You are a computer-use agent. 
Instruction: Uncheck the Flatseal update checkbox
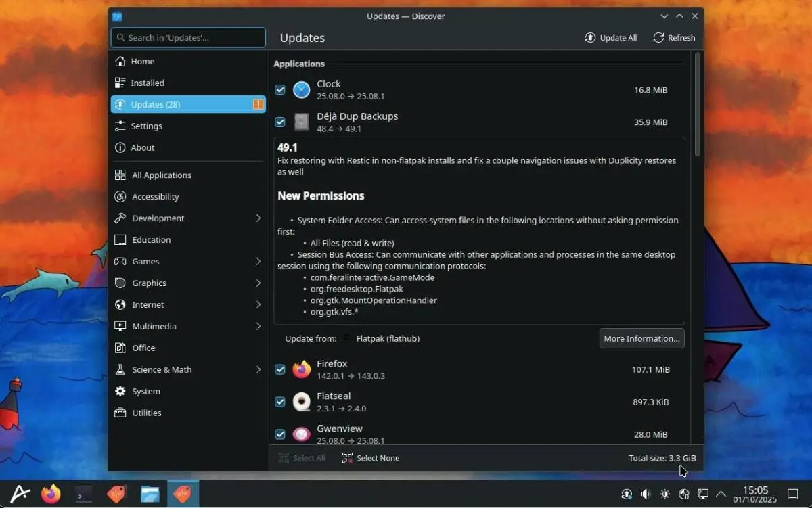pos(280,402)
